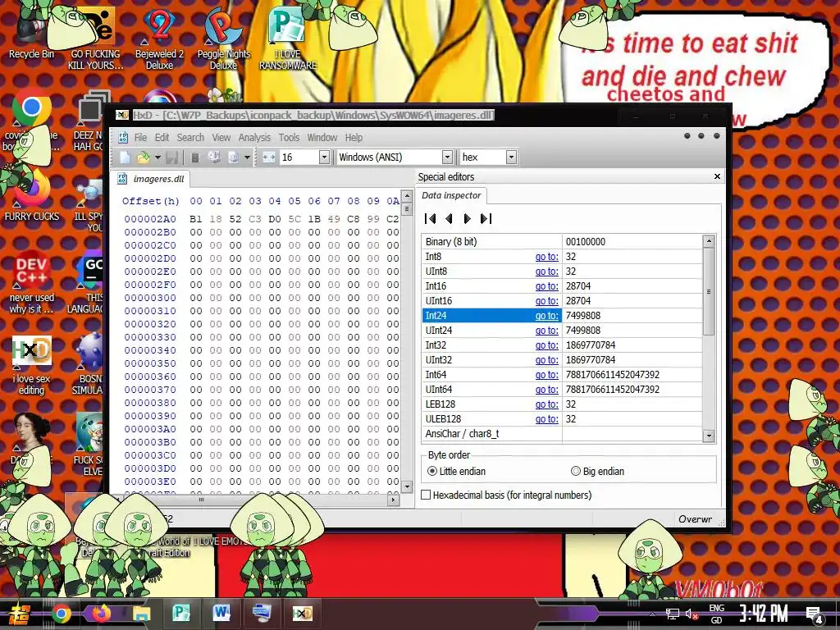The image size is (840, 630).
Task: Switch to the imageres.dll file tab
Action: (x=151, y=179)
